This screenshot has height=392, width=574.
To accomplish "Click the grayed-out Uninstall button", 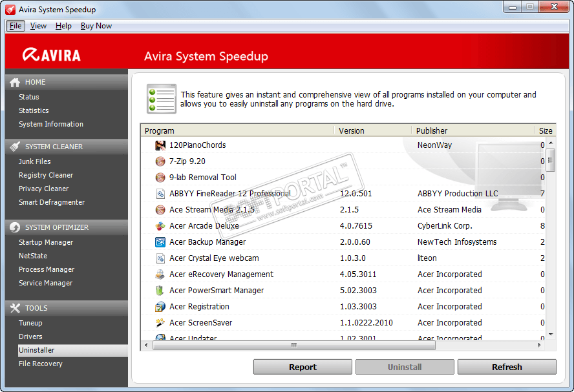I will 405,367.
